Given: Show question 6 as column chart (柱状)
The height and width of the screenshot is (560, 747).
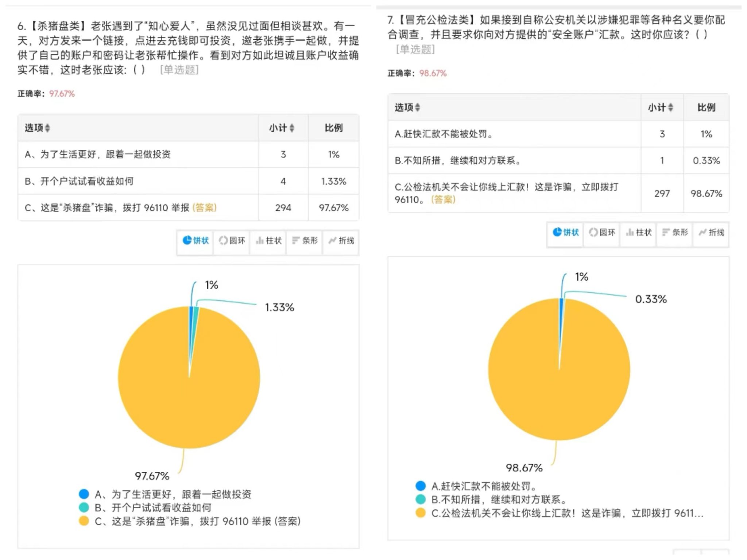Looking at the screenshot, I should 269,241.
